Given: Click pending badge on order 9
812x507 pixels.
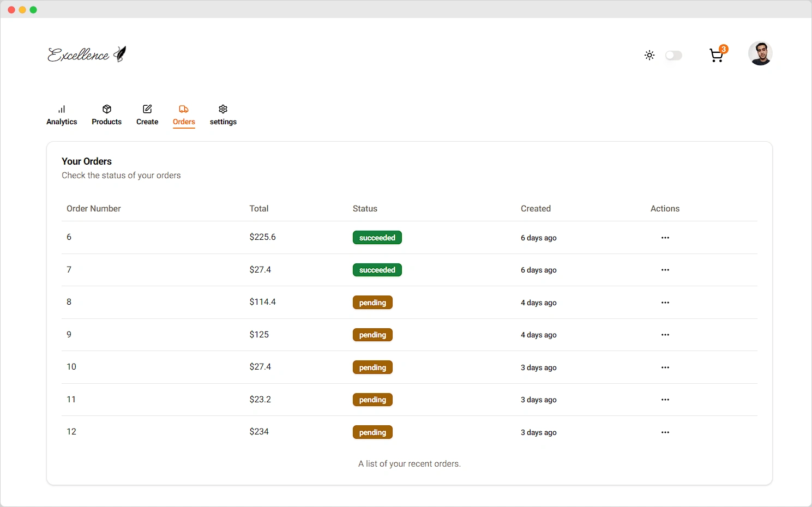Looking at the screenshot, I should click(x=372, y=335).
